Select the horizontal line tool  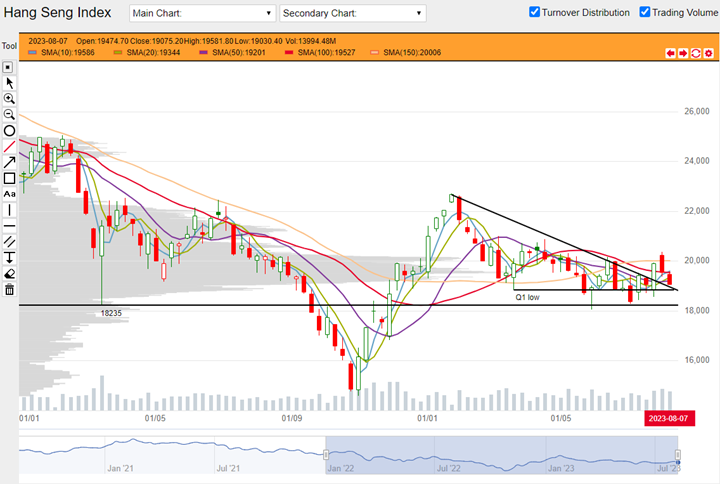coord(9,226)
